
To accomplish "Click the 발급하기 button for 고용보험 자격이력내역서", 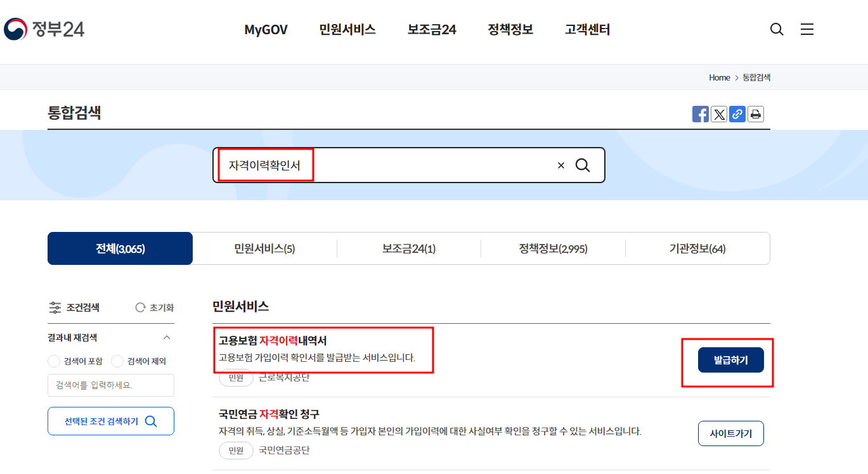I will tap(730, 359).
